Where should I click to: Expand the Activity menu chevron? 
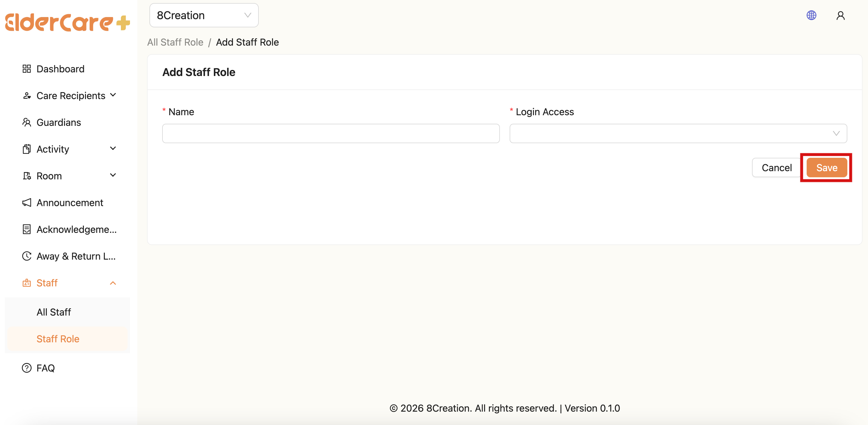pos(113,149)
